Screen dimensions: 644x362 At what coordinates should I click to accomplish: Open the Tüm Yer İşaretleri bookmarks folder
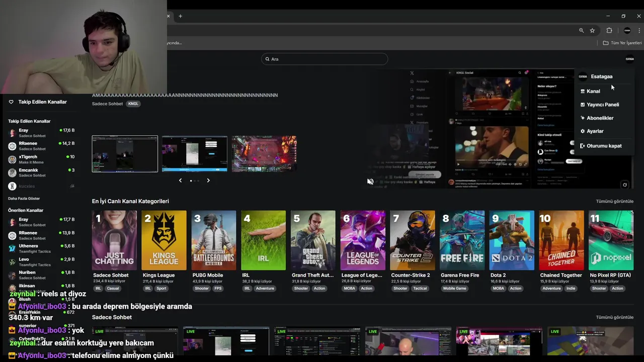[x=622, y=43]
